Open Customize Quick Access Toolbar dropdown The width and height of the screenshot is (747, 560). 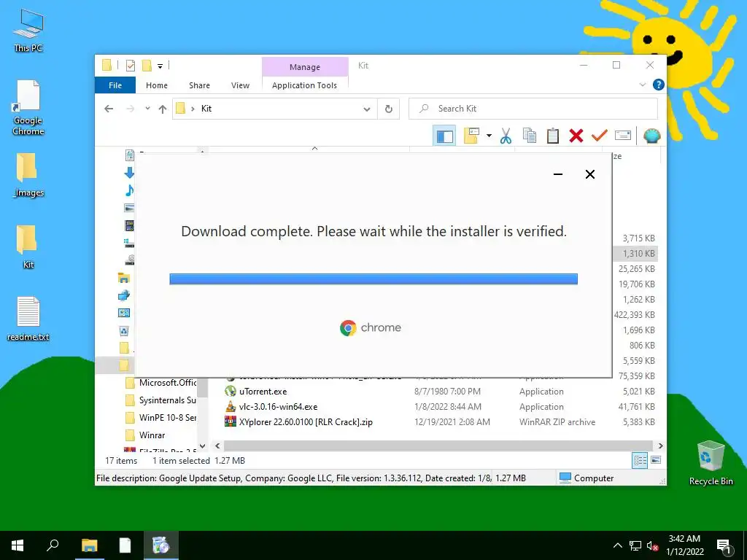[160, 66]
